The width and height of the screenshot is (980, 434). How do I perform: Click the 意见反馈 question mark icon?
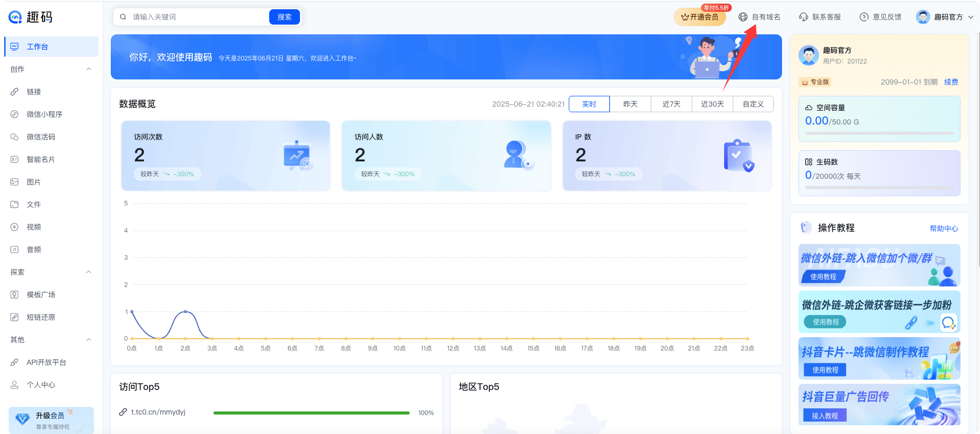864,17
